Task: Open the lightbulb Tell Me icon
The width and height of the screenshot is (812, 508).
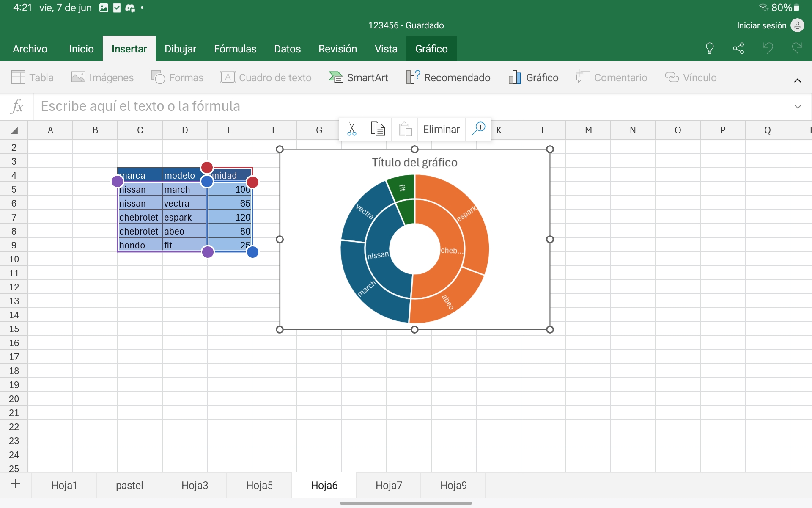Action: [x=710, y=48]
